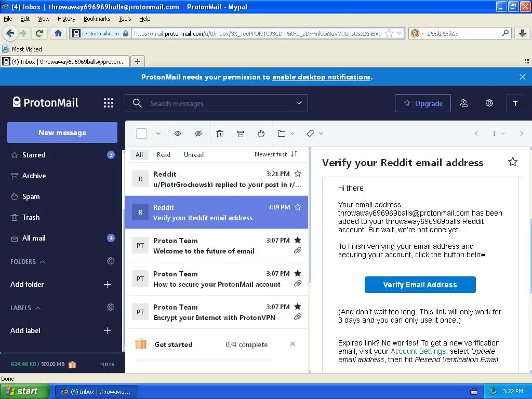The width and height of the screenshot is (532, 399).
Task: Click the Windows start button
Action: pos(25,391)
